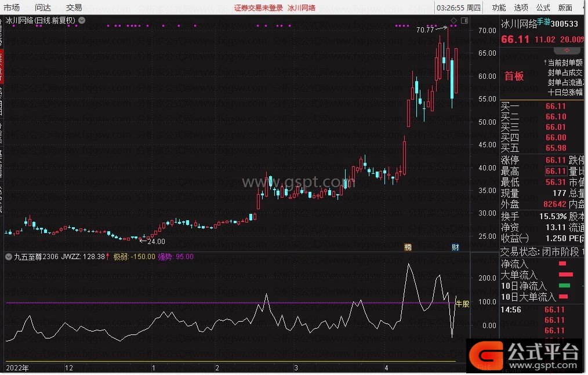Click the JWZZ: 128.38 indicator value

click(x=83, y=257)
